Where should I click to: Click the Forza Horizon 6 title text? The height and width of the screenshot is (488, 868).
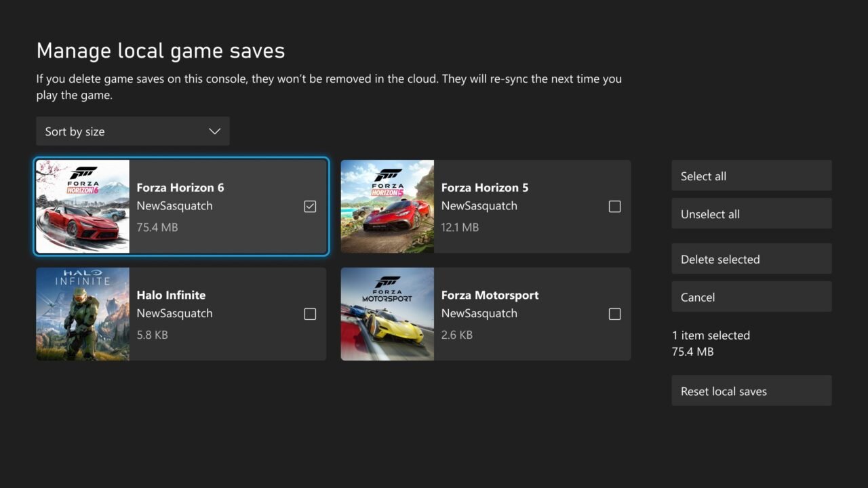tap(180, 187)
